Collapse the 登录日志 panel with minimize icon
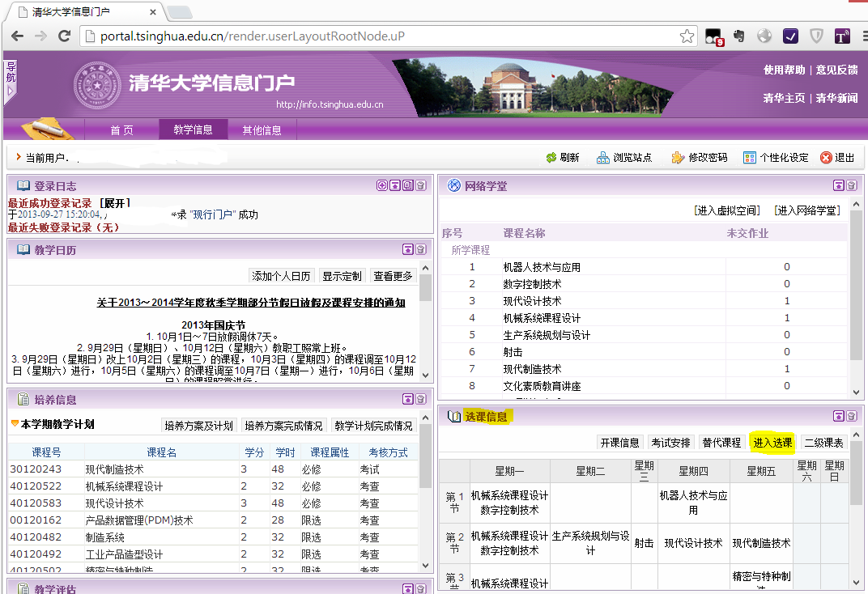 (394, 186)
